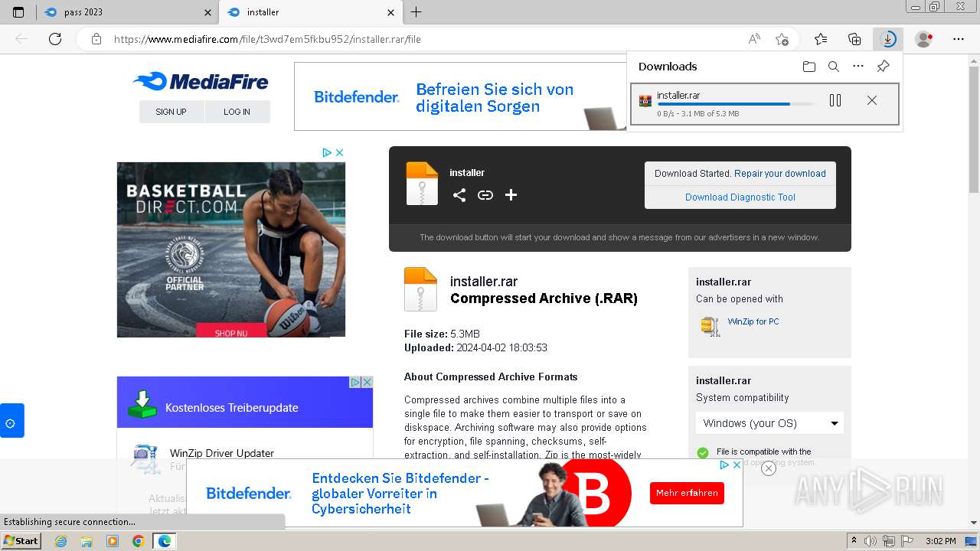Add this page to favorites
The image size is (980, 551).
(782, 39)
